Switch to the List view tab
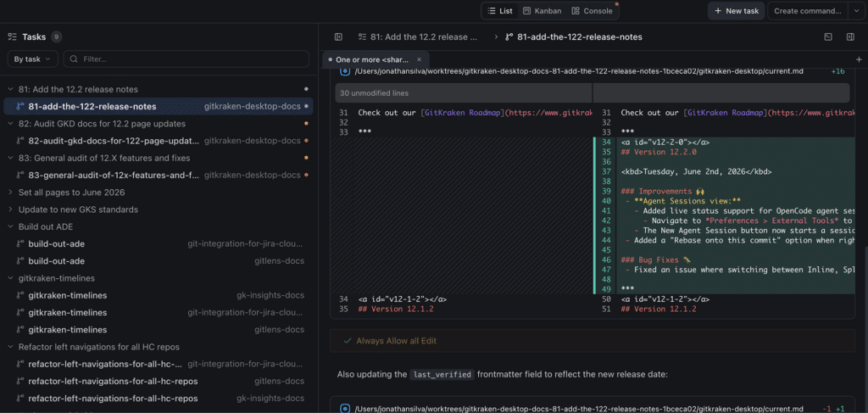The image size is (868, 413). [x=500, y=10]
